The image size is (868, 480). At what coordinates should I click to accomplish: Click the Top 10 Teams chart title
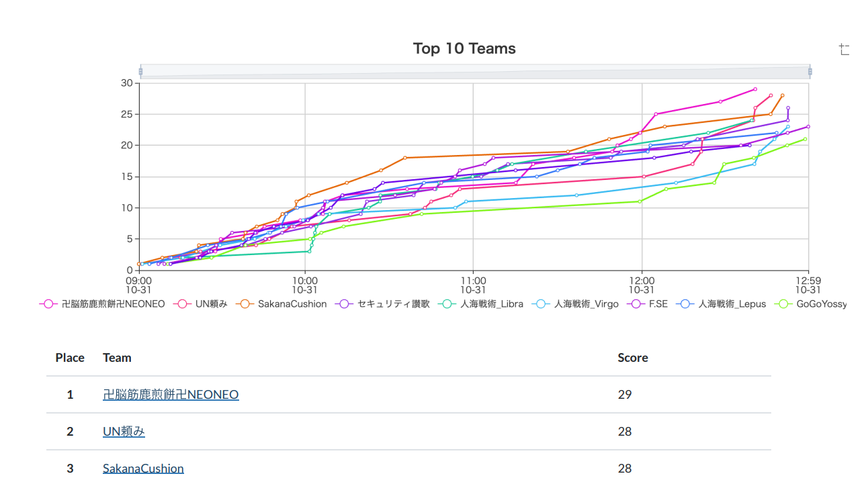point(464,48)
